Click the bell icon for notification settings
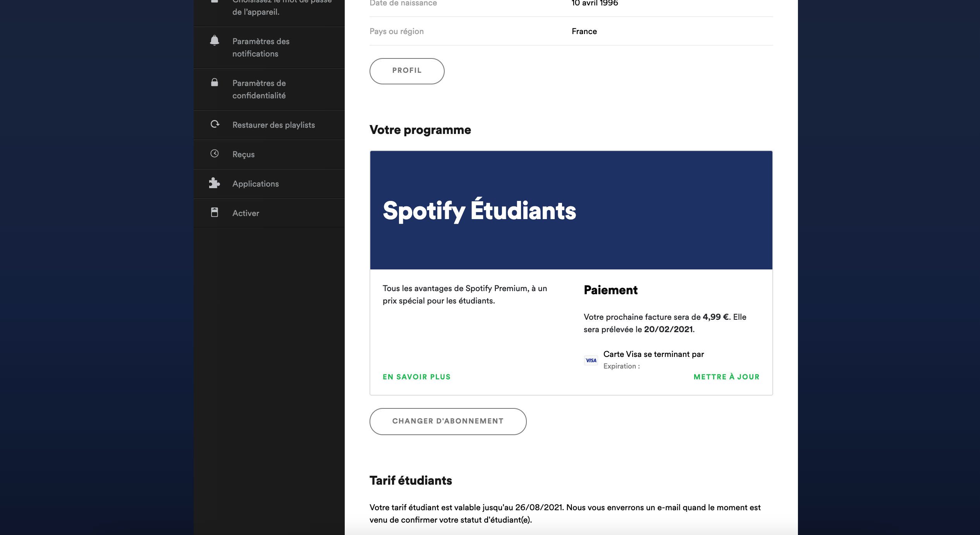The width and height of the screenshot is (980, 535). (215, 40)
